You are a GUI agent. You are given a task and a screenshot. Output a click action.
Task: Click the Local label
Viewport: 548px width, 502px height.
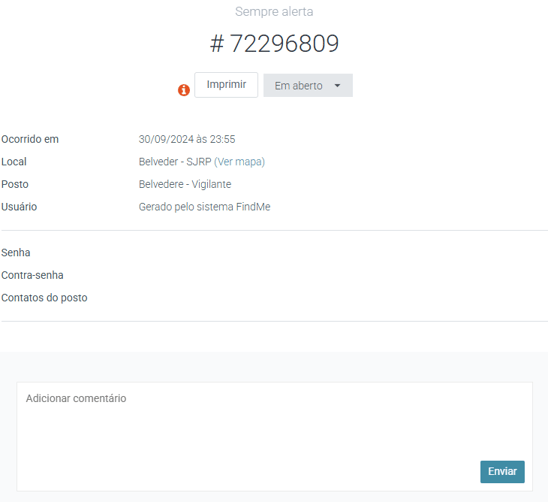pyautogui.click(x=14, y=162)
